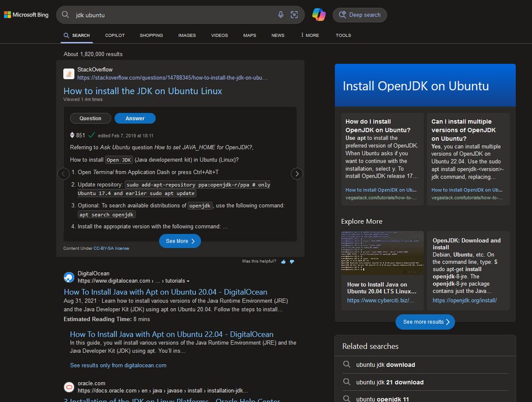This screenshot has width=532, height=402.
Task: Open the Maps tab
Action: (250, 35)
